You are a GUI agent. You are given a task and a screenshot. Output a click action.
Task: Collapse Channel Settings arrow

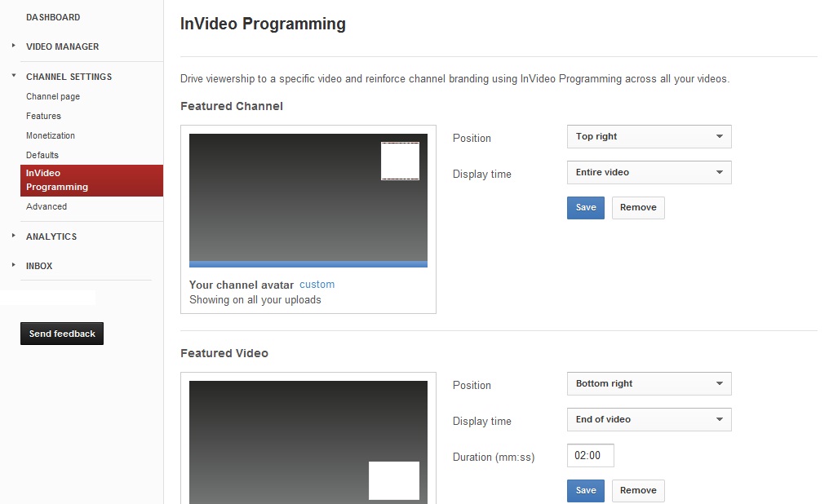(13, 76)
